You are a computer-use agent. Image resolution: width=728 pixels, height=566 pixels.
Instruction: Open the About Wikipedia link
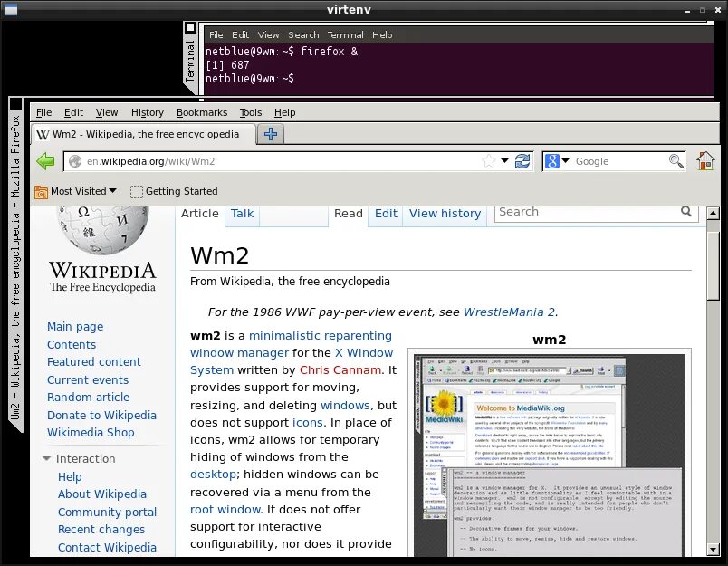tap(102, 494)
